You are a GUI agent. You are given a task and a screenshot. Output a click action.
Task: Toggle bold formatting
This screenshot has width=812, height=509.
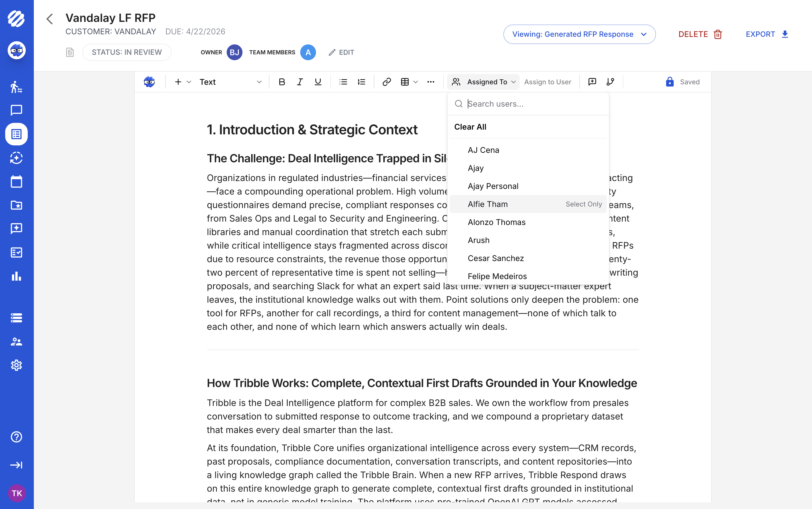[282, 82]
